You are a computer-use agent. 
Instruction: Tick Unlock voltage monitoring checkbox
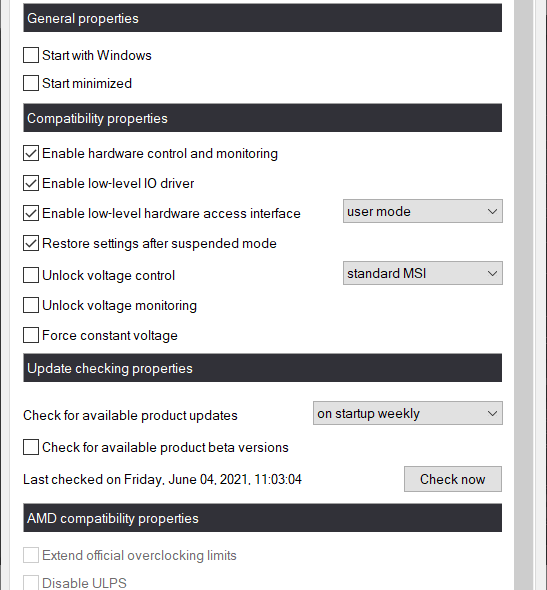pos(31,305)
